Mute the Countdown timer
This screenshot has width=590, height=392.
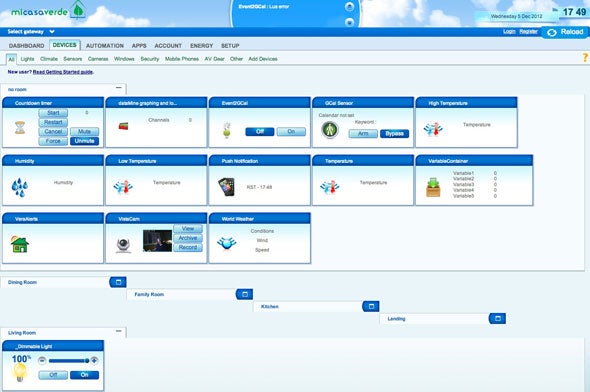[x=85, y=132]
